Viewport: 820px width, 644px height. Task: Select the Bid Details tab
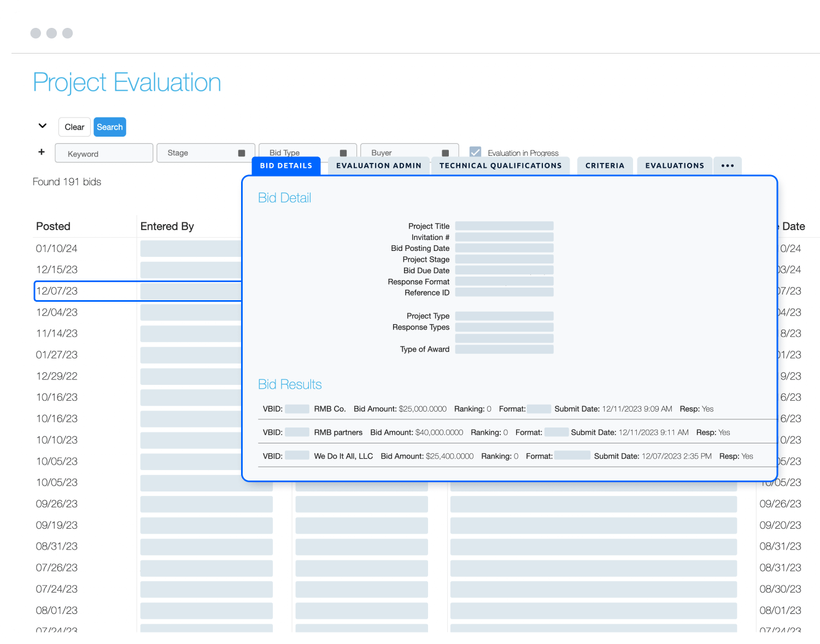(x=286, y=166)
